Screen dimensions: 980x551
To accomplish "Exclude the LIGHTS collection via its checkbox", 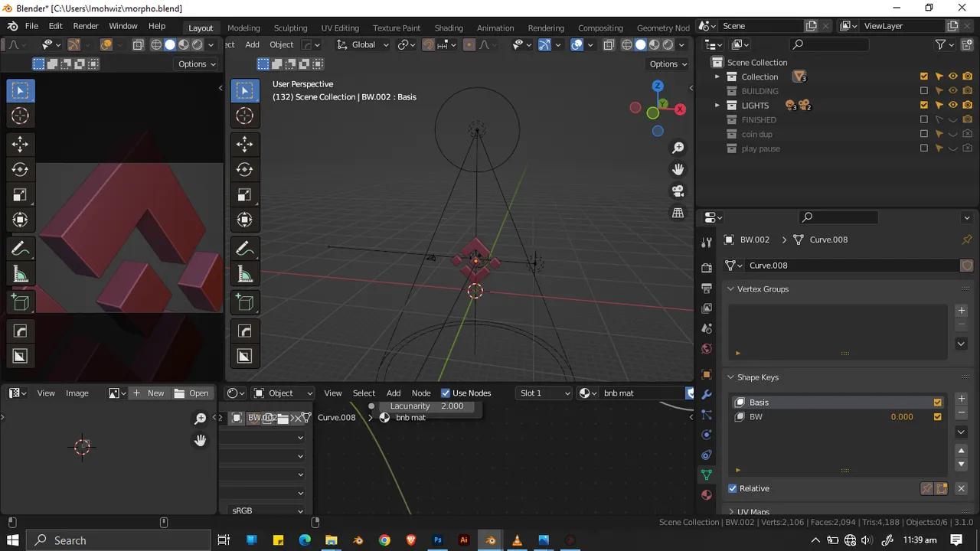I will click(924, 106).
